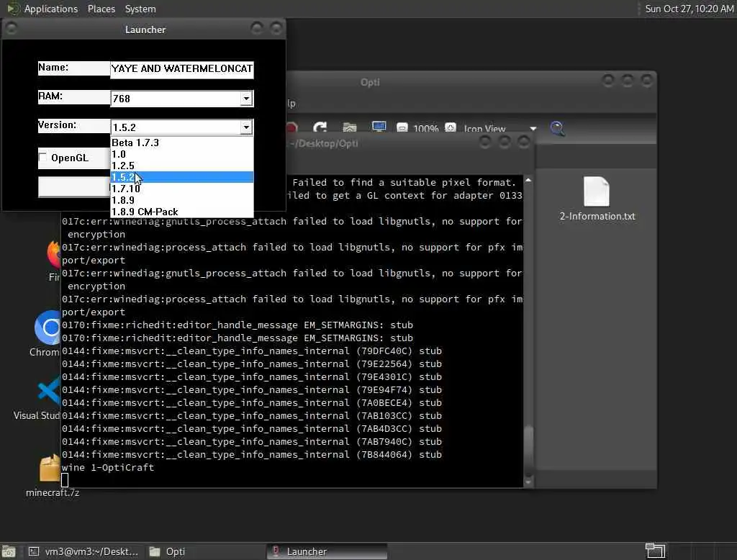Click the terminal vertical scrollbar thumb
Screen dimensions: 737x560
(528, 451)
